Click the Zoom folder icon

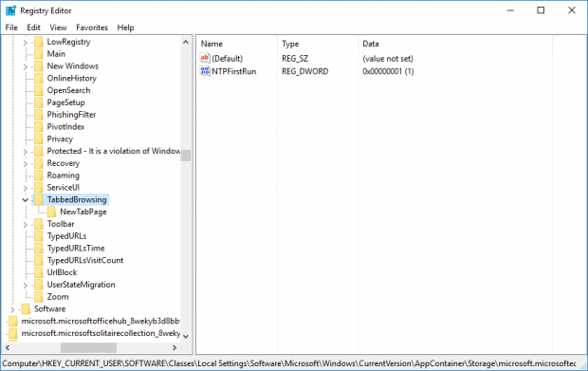click(x=39, y=297)
